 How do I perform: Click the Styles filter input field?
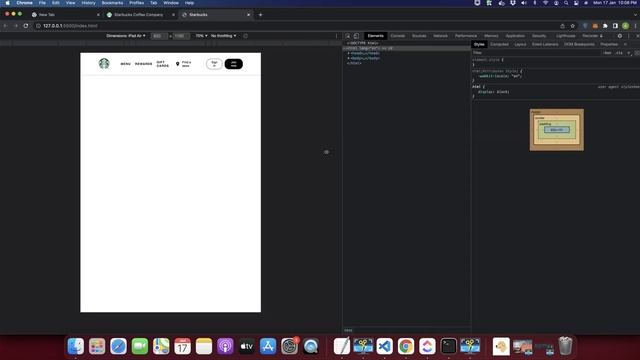pyautogui.click(x=537, y=53)
